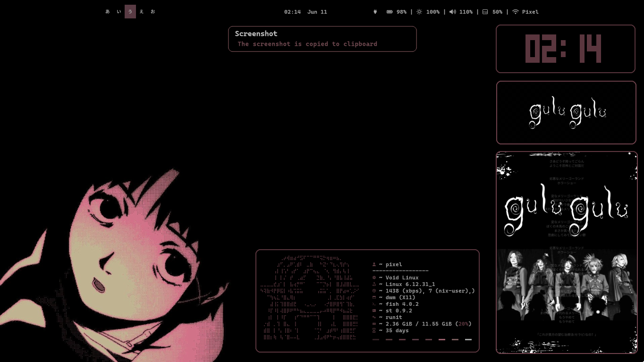Click the ASCII art logo in terminal
This screenshot has height=362, width=644.
(x=310, y=298)
